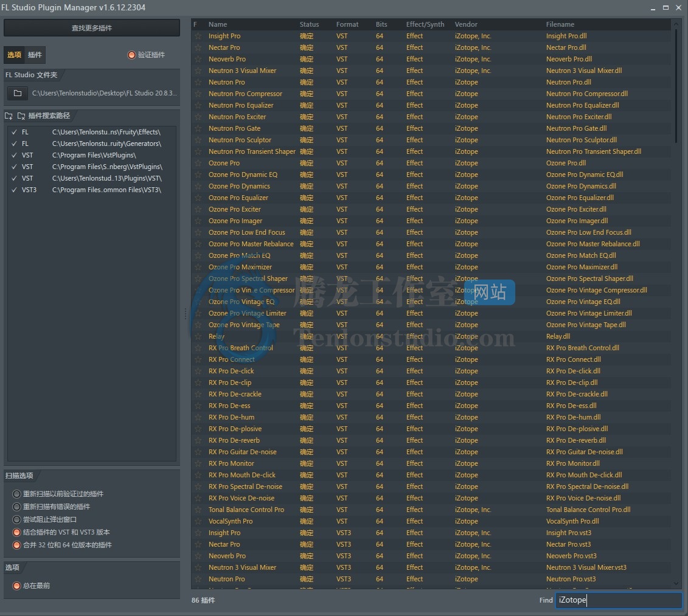Click the star beside RX Pro De-hum
The width and height of the screenshot is (688, 616).
click(x=198, y=417)
